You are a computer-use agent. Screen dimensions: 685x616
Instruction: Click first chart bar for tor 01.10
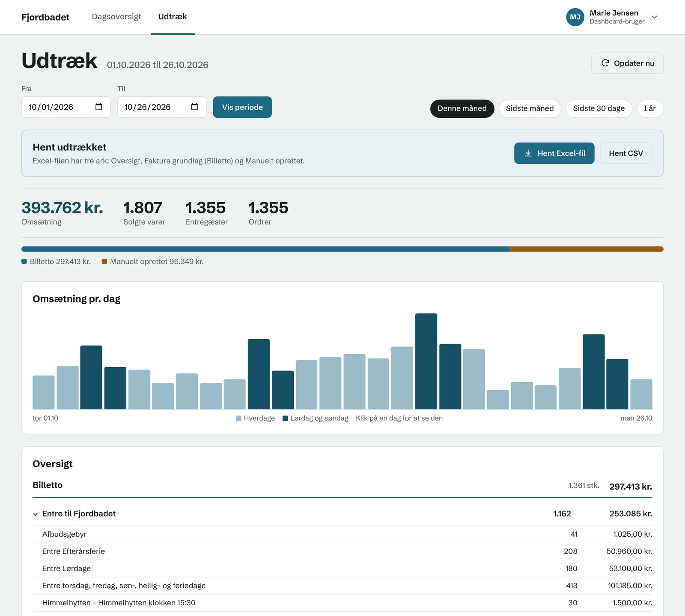click(44, 392)
